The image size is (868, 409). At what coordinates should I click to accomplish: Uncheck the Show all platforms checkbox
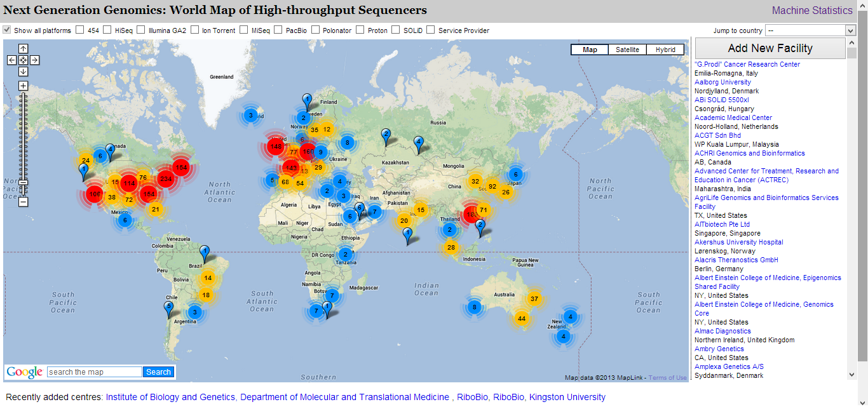pos(7,30)
